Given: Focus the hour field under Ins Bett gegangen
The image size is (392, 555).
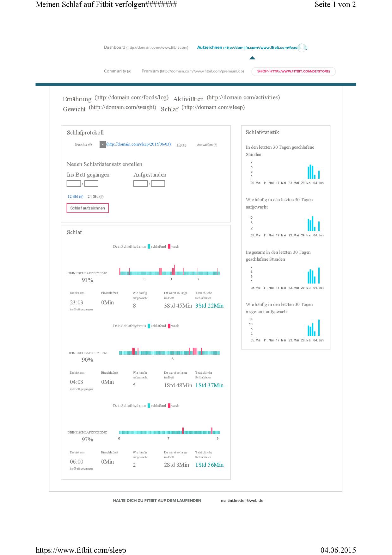Looking at the screenshot, I should [74, 184].
